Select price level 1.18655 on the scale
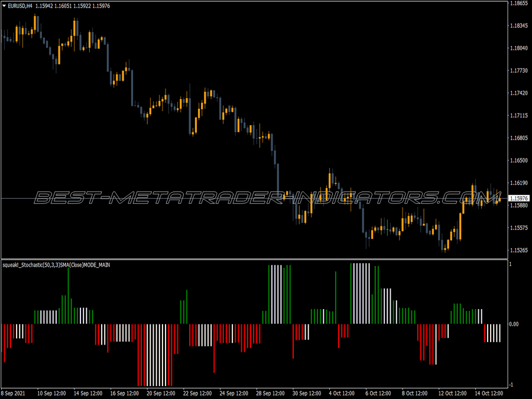The image size is (532, 399). [x=519, y=3]
